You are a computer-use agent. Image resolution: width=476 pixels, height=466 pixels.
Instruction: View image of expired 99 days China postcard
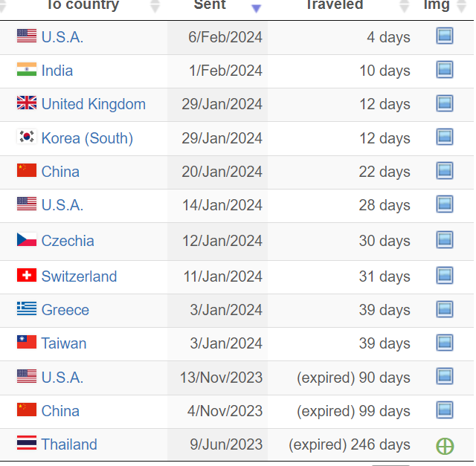coord(445,410)
